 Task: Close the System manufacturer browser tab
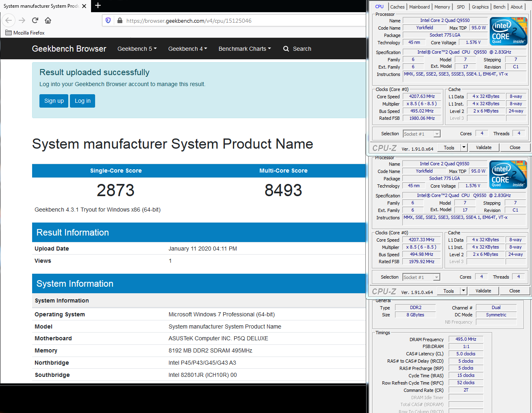pos(84,6)
